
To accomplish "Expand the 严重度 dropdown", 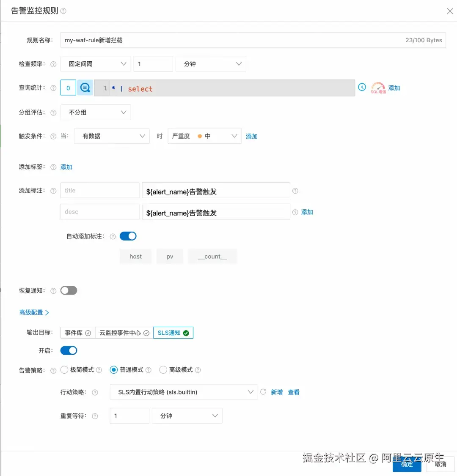I will (x=204, y=136).
